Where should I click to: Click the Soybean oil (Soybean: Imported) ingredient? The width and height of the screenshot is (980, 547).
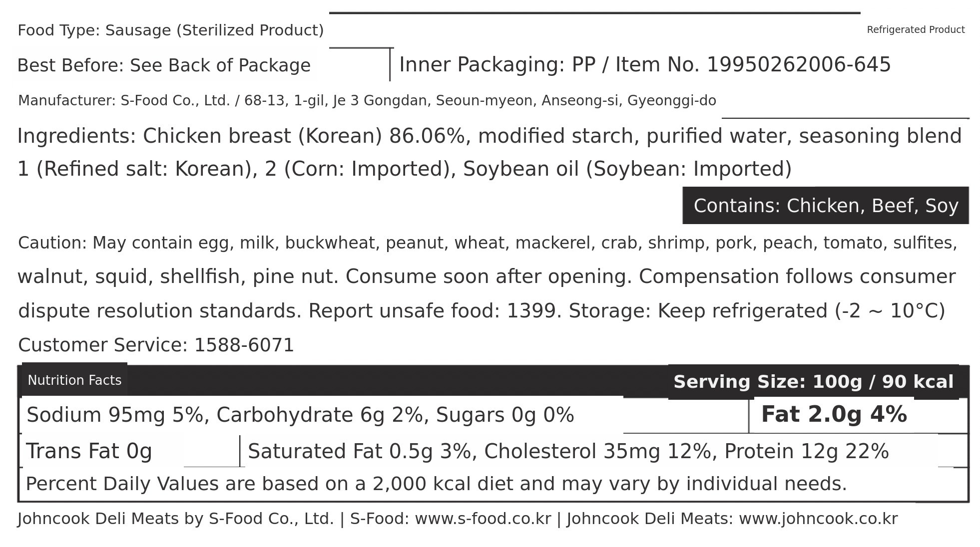[627, 169]
